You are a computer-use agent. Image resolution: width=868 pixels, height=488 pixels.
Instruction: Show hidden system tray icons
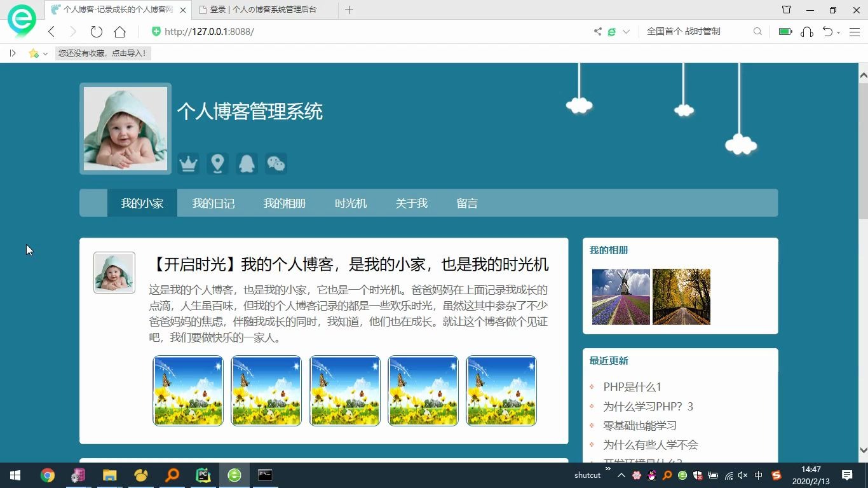point(621,475)
